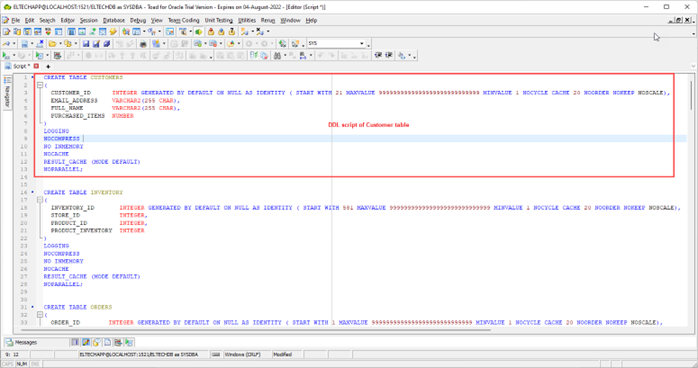Click the binoculars find icon
Image resolution: width=698 pixels, height=368 pixels.
pyautogui.click(x=277, y=55)
